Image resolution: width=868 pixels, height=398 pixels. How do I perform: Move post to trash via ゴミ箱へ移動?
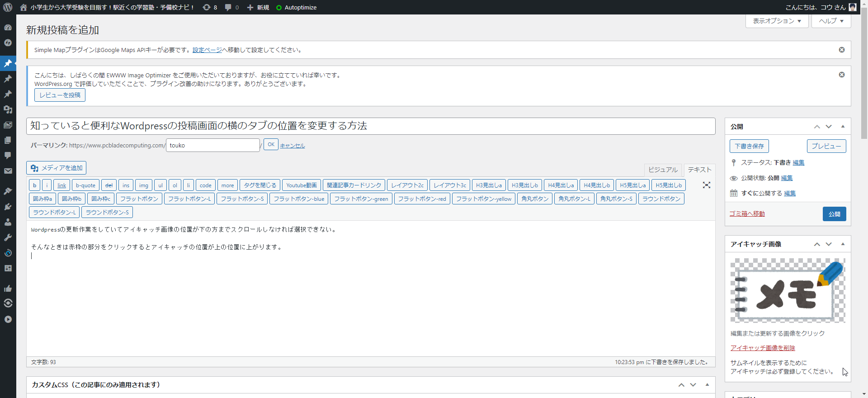pos(747,213)
